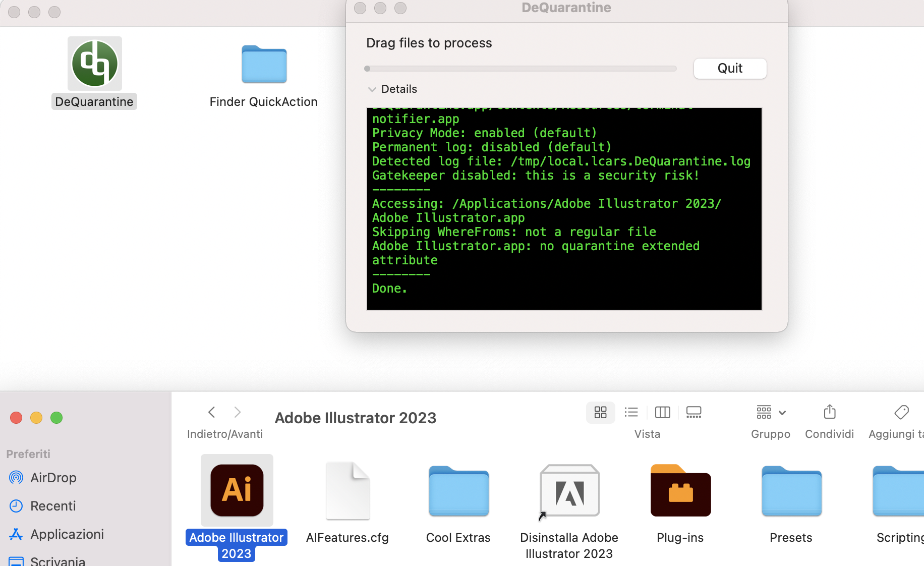Viewport: 924px width, 566px height.
Task: Click the 'Details' label text
Action: coord(399,89)
